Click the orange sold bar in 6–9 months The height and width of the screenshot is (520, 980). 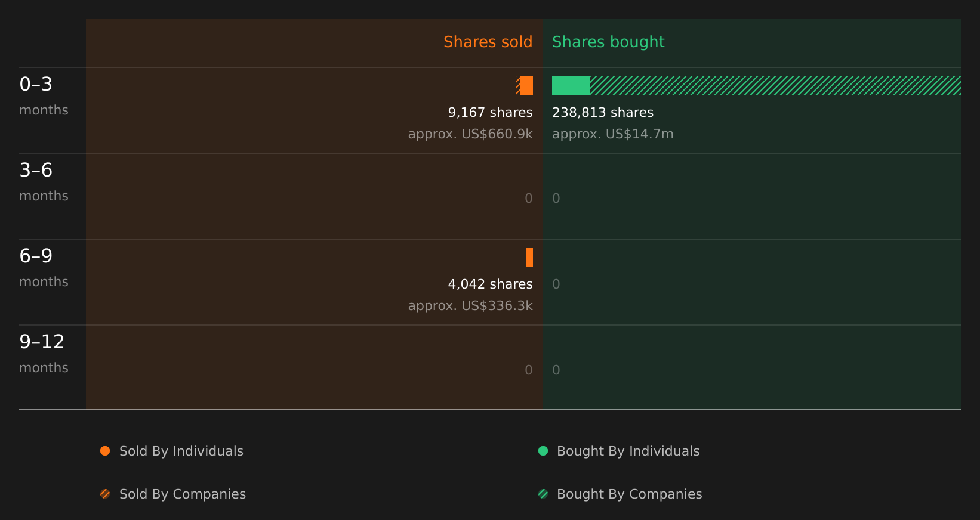click(529, 258)
